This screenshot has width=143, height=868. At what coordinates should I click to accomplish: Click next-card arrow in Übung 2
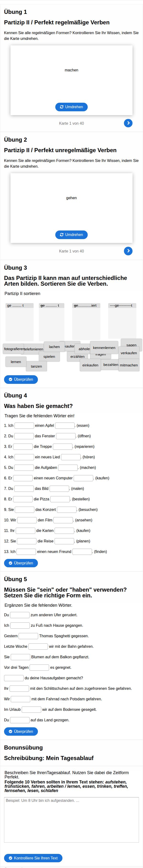pyautogui.click(x=128, y=251)
